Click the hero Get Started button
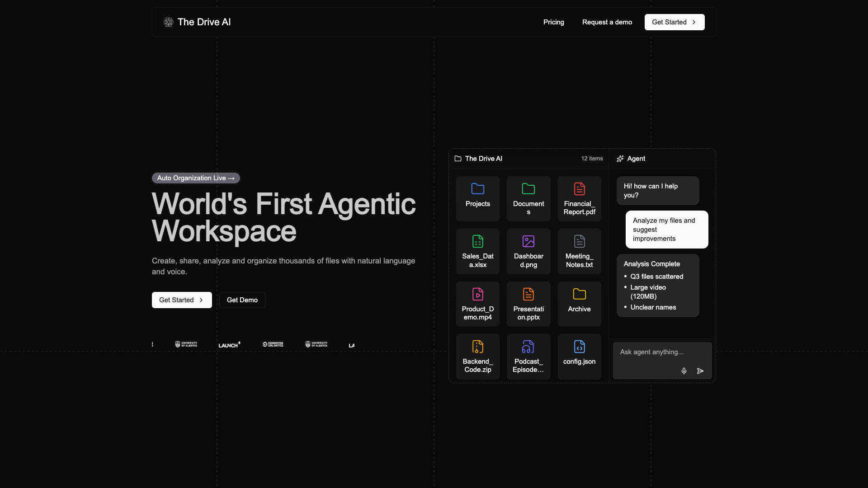Viewport: 868px width, 488px height. [182, 300]
